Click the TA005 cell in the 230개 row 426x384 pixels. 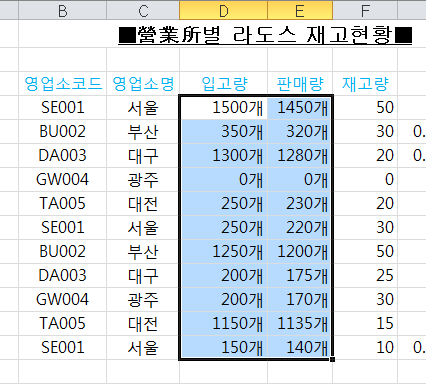[62, 203]
